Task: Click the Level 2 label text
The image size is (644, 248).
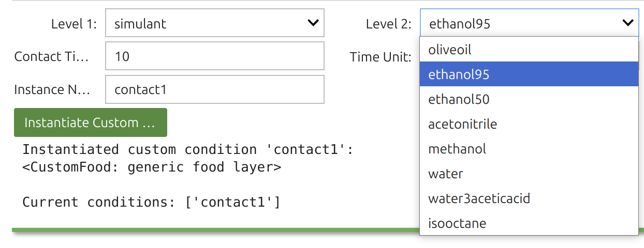Action: pos(388,23)
